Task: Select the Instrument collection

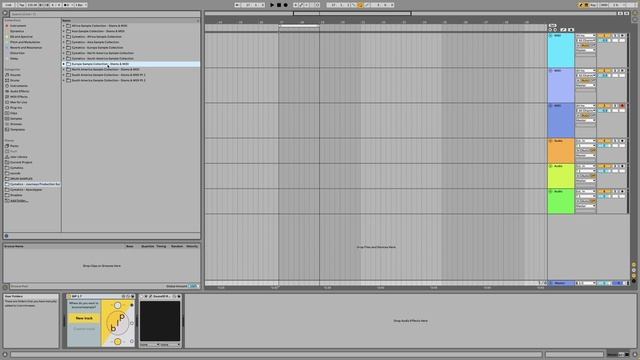Action: pyautogui.click(x=18, y=26)
